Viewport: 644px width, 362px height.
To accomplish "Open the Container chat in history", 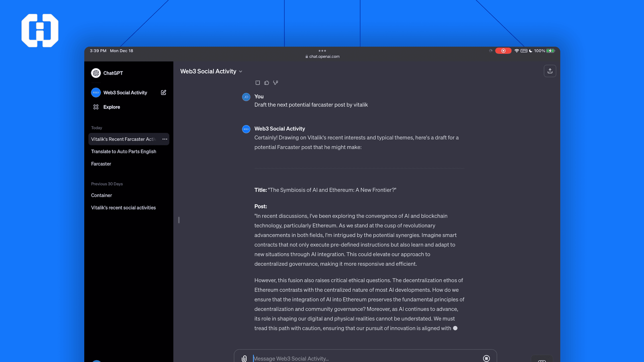I will (101, 195).
